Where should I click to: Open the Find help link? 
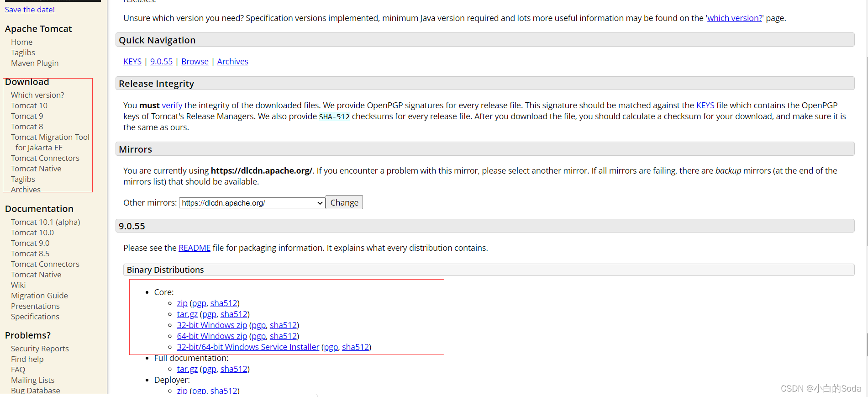pyautogui.click(x=27, y=359)
